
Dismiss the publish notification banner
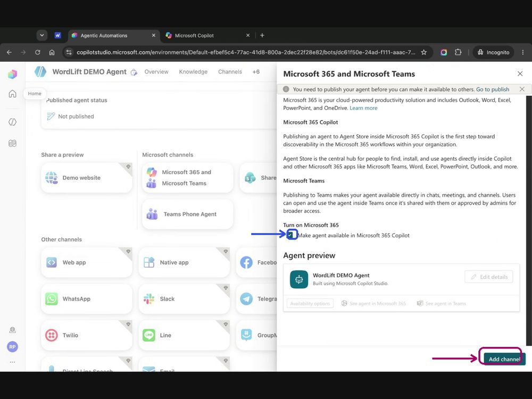point(522,89)
